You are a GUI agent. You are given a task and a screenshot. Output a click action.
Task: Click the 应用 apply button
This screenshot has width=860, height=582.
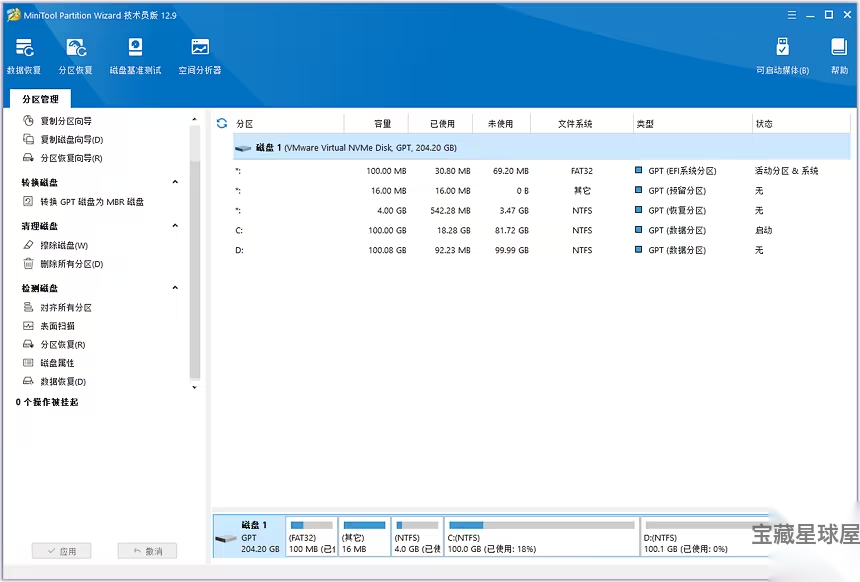coord(61,551)
